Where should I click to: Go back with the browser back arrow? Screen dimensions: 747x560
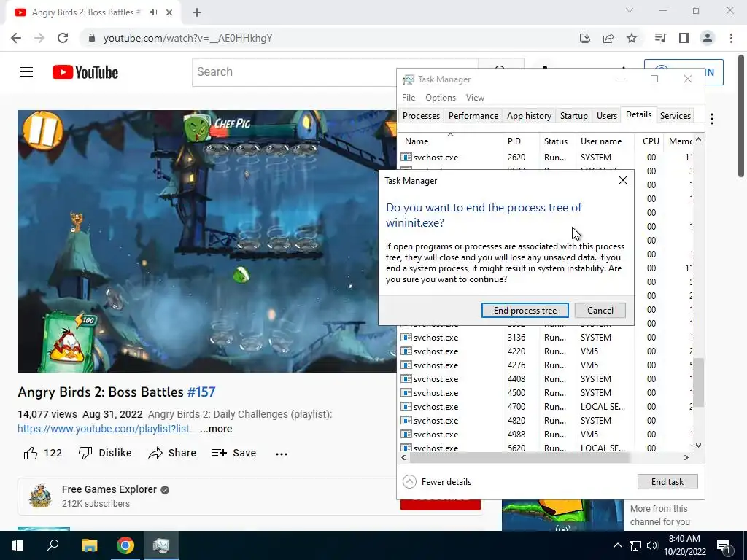(x=16, y=38)
